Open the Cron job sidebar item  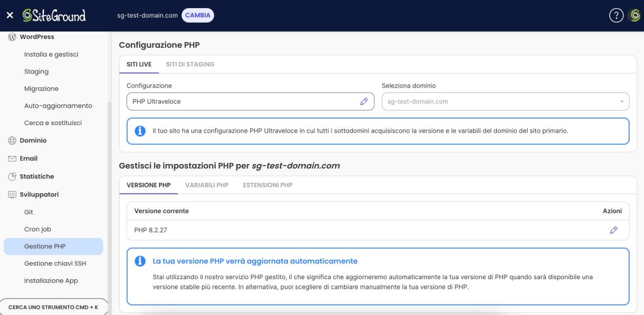pos(38,229)
